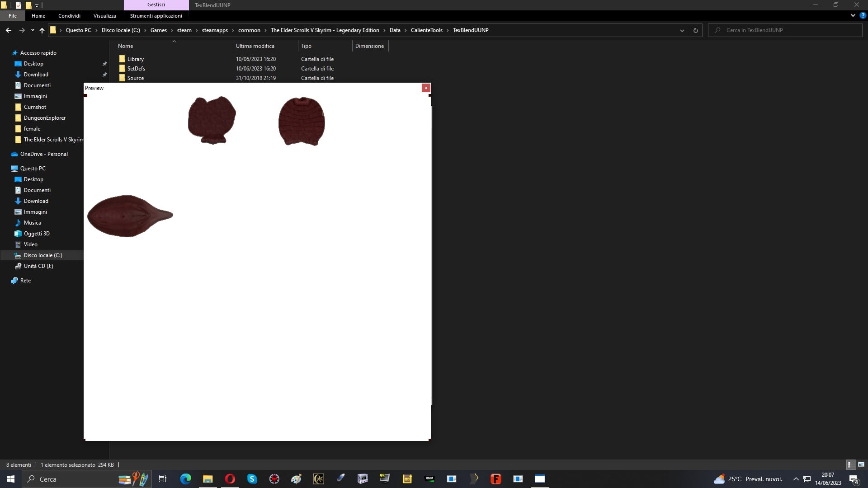Open Microsoft Edge from the taskbar
The image size is (868, 488).
click(186, 479)
